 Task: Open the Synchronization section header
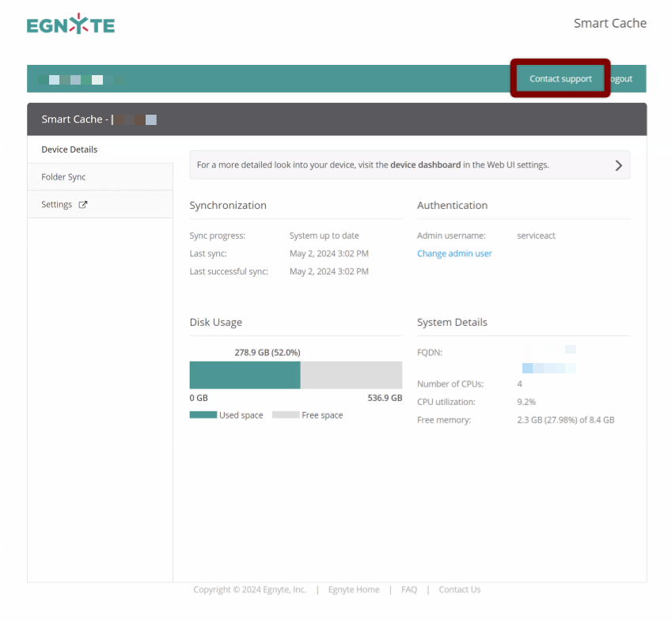pyautogui.click(x=228, y=205)
